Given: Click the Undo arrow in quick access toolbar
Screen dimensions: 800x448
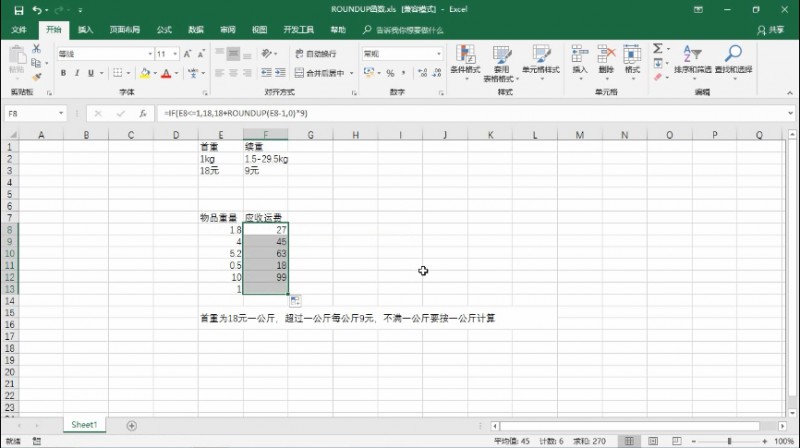Looking at the screenshot, I should (37, 10).
